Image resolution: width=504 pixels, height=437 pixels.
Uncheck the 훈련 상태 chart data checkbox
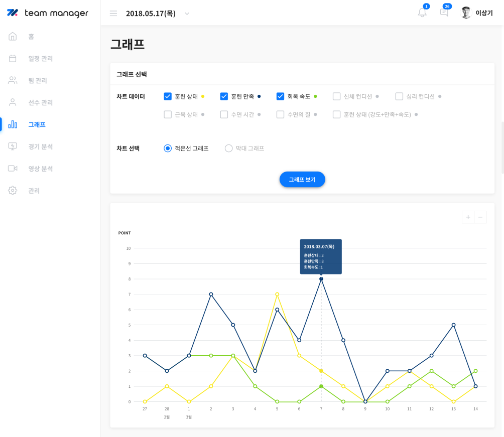(x=168, y=96)
